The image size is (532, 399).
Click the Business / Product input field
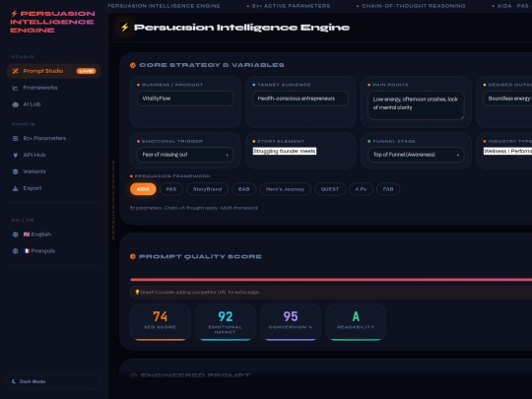point(185,99)
